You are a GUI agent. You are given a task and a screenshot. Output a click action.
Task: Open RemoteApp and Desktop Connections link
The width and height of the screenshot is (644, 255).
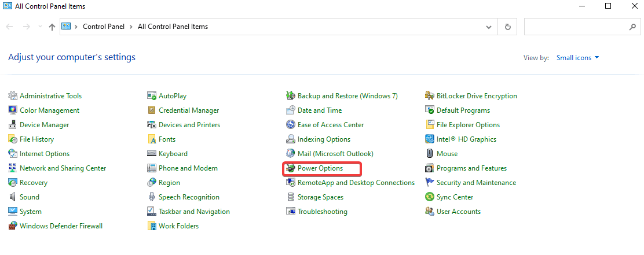(356, 183)
